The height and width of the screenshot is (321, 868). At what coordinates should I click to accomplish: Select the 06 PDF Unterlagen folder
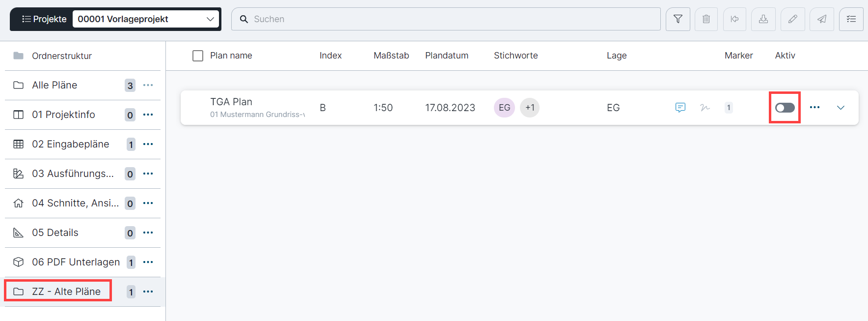coord(82,262)
